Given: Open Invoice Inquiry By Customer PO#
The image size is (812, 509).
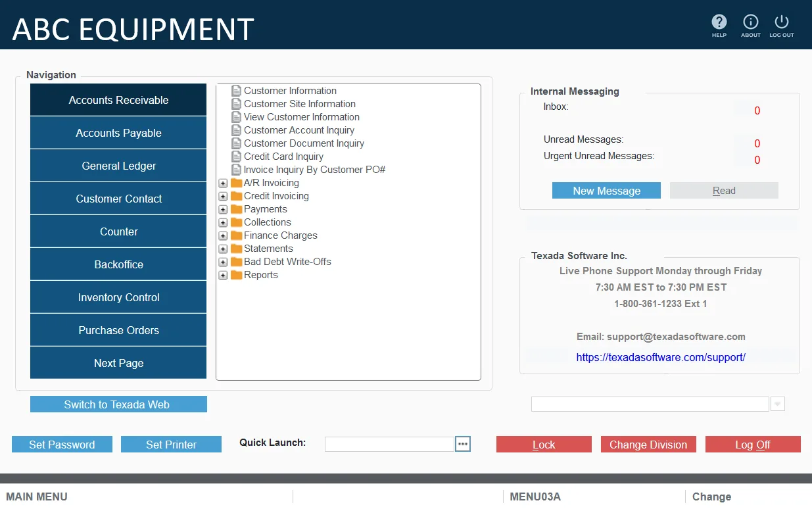Looking at the screenshot, I should pyautogui.click(x=314, y=170).
